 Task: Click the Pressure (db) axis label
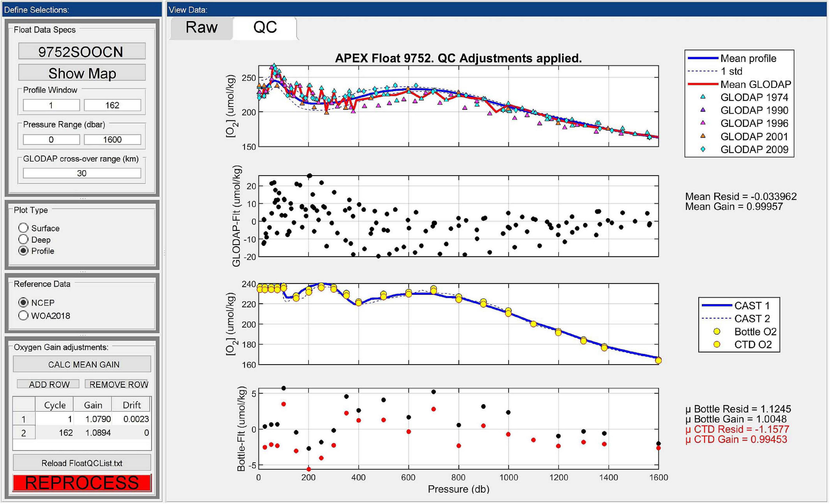coord(458,489)
